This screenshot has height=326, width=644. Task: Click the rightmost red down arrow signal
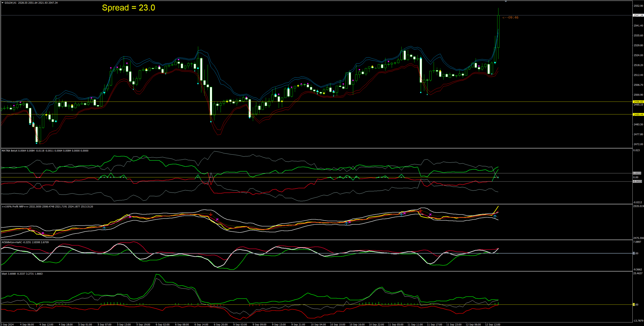(x=421, y=211)
